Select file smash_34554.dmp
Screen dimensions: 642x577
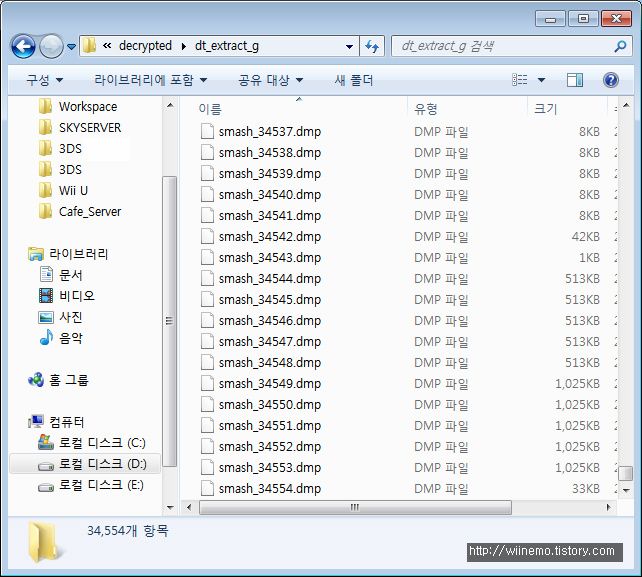pyautogui.click(x=269, y=488)
